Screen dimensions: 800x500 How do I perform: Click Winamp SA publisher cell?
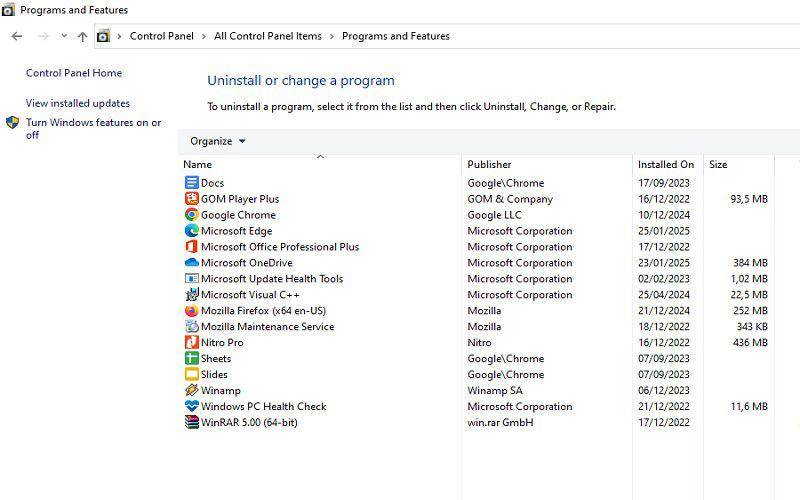tap(495, 390)
